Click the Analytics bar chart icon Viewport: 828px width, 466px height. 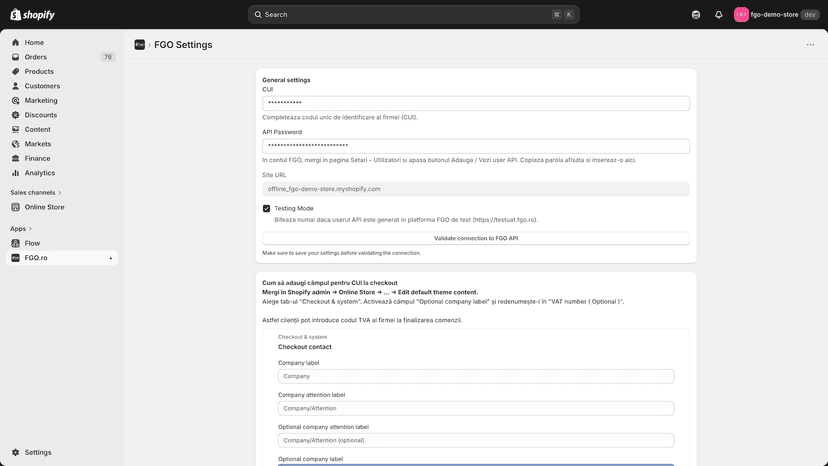(x=15, y=173)
